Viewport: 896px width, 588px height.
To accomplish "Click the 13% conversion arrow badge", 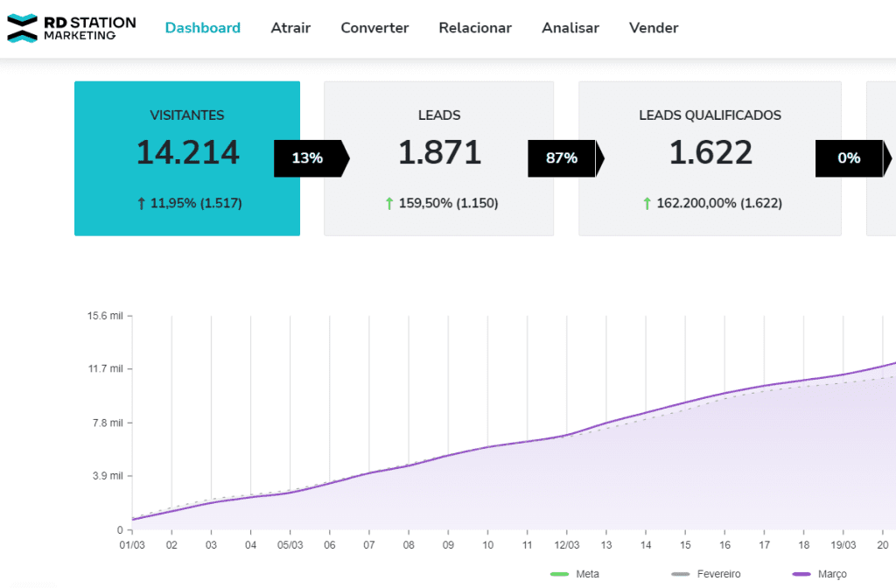I will click(310, 158).
